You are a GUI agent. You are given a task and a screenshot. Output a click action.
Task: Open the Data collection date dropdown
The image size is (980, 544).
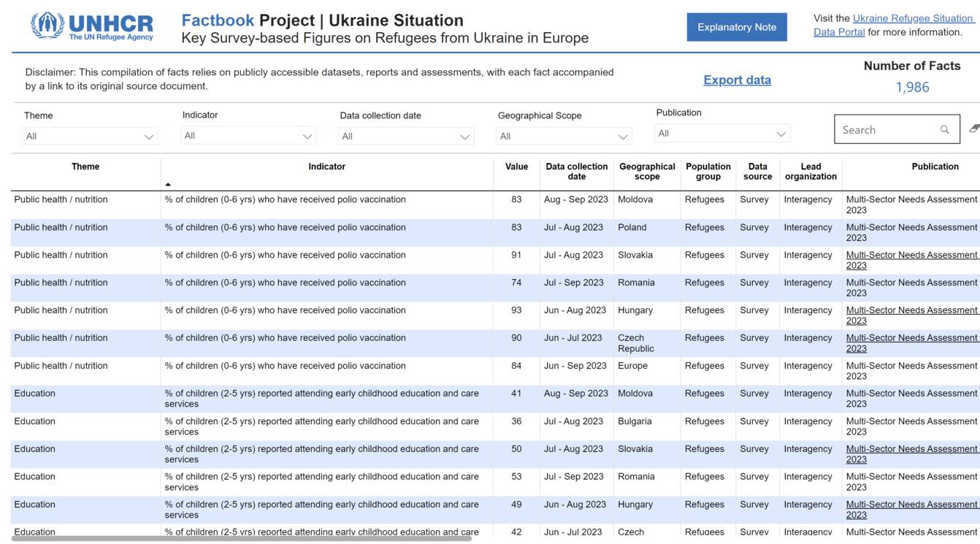(x=406, y=136)
